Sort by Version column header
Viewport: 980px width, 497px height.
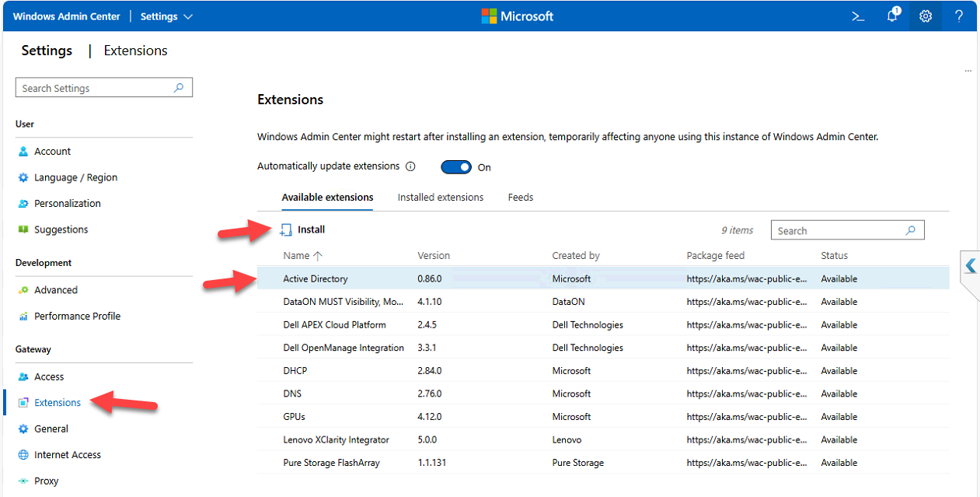point(434,256)
